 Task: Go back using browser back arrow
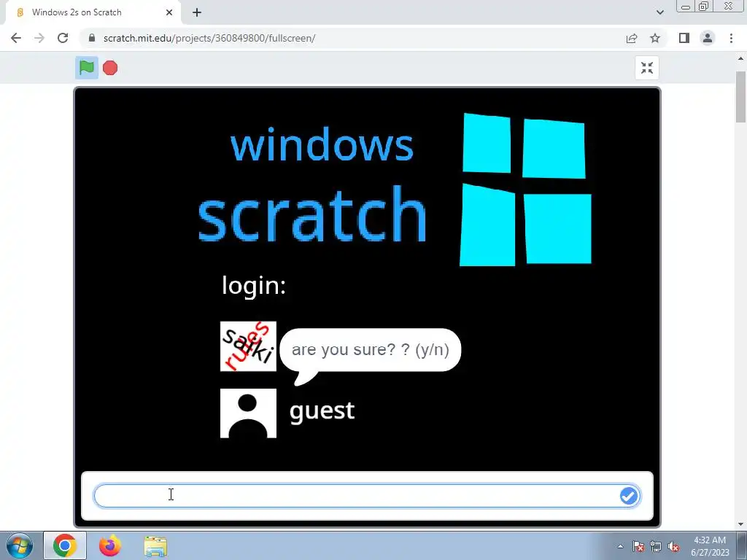16,38
